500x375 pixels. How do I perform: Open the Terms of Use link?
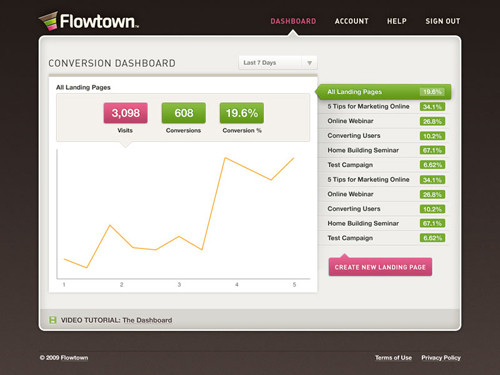(x=393, y=358)
